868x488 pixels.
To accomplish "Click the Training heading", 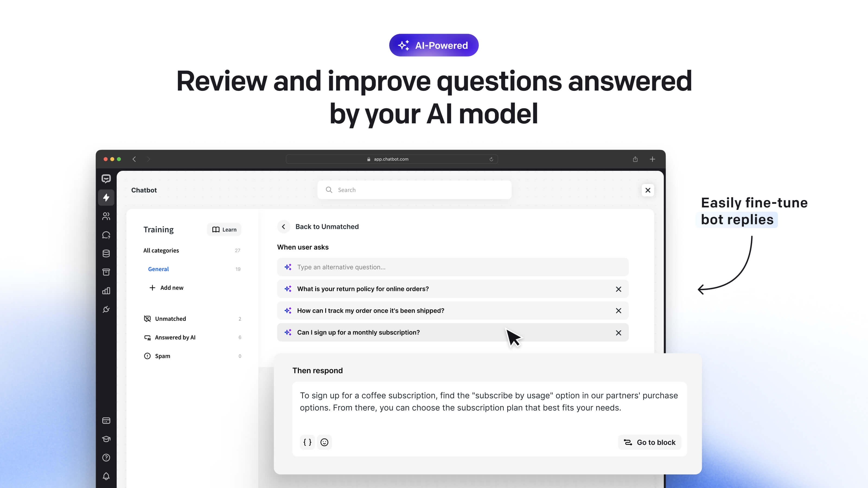I will coord(158,229).
